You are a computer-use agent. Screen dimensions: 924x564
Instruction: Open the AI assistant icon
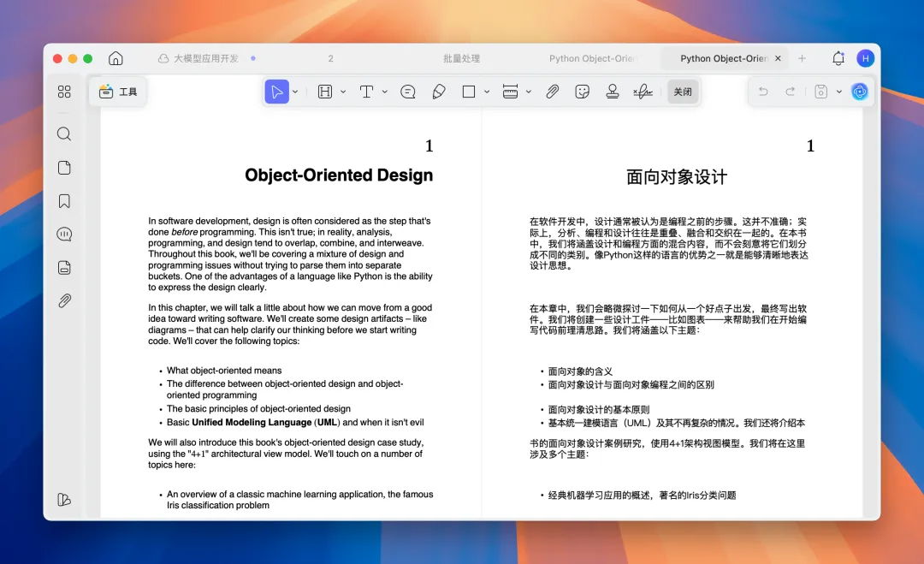(859, 92)
